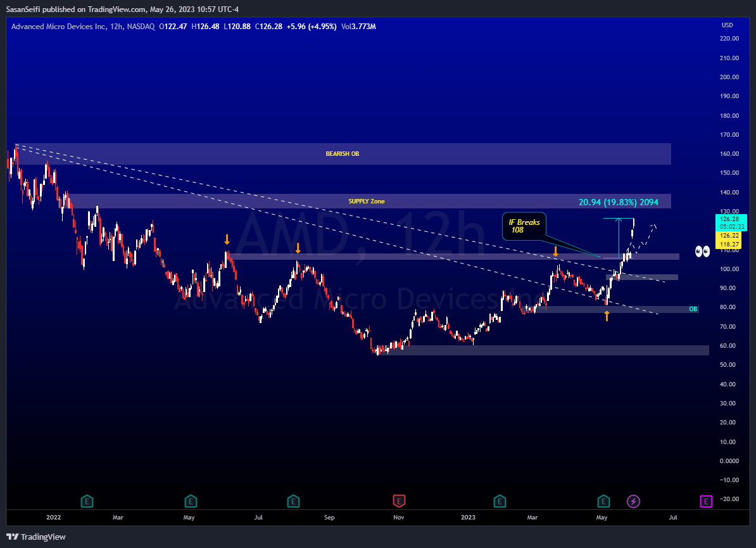
Task: Click the Nov label on the time axis
Action: 399,517
